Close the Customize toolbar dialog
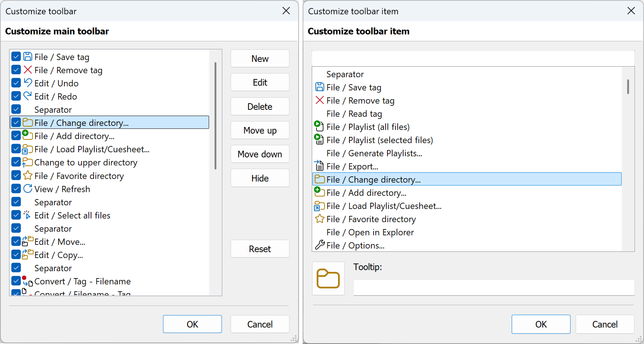Image resolution: width=644 pixels, height=344 pixels. (x=286, y=11)
